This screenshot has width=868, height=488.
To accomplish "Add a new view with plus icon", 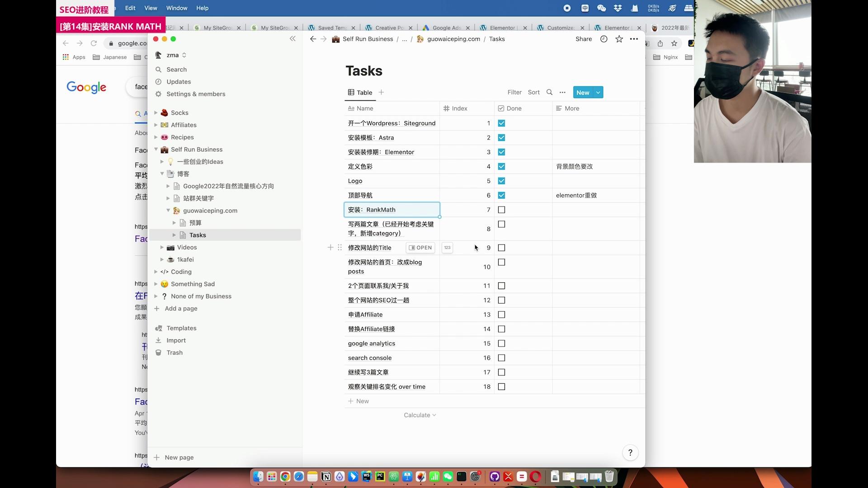I will (x=381, y=92).
